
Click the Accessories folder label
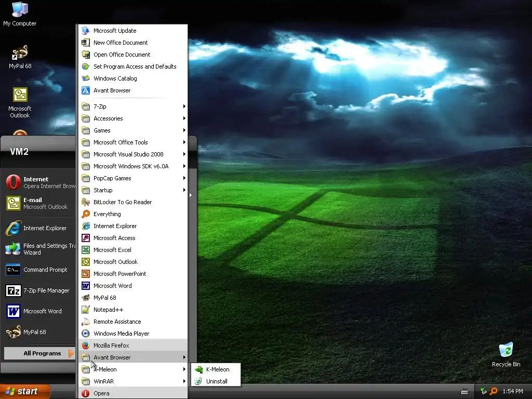108,118
